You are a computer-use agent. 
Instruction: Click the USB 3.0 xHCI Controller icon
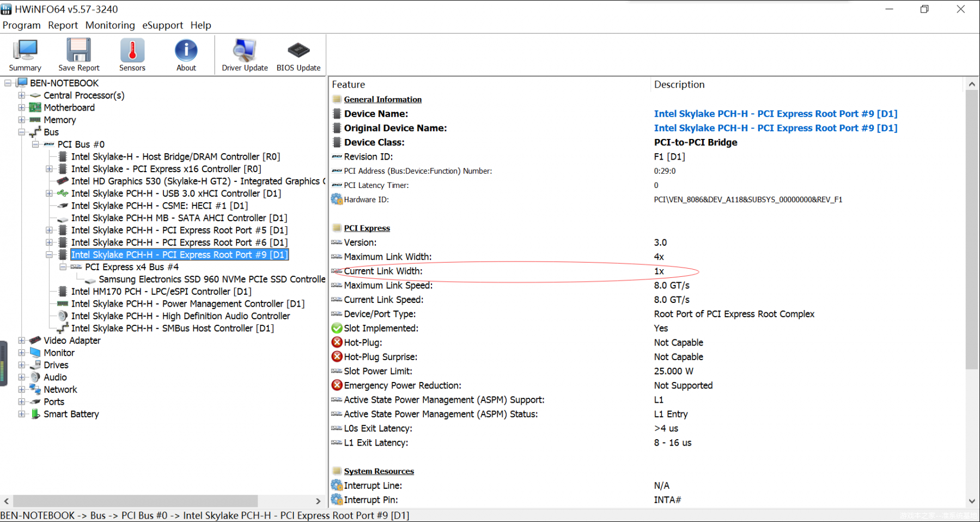63,193
